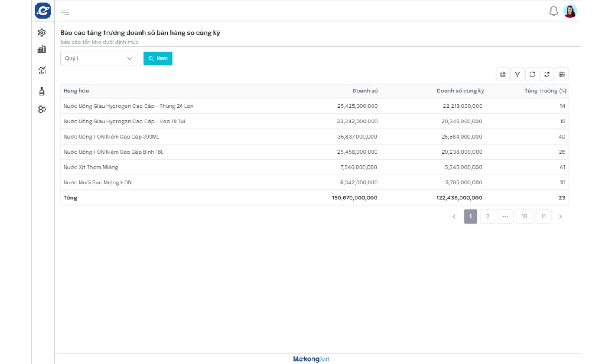Expand the pagination ellipsis pages
Screen dimensions: 612x364
(505, 217)
